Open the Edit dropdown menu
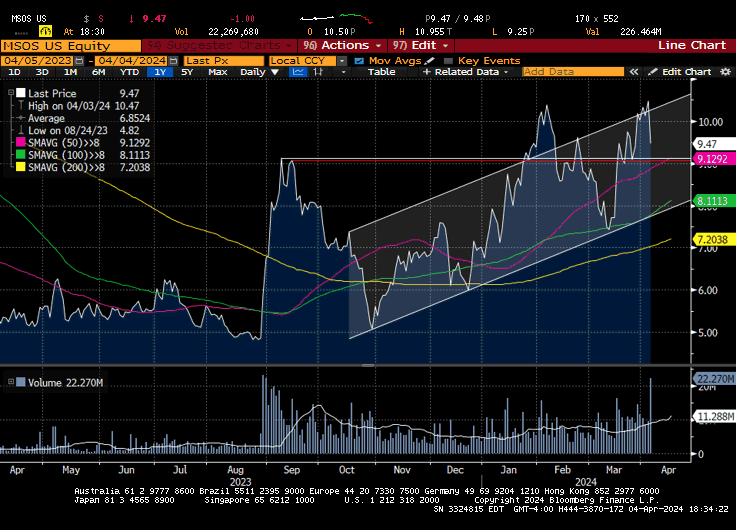Image resolution: width=736 pixels, height=530 pixels. click(x=421, y=46)
